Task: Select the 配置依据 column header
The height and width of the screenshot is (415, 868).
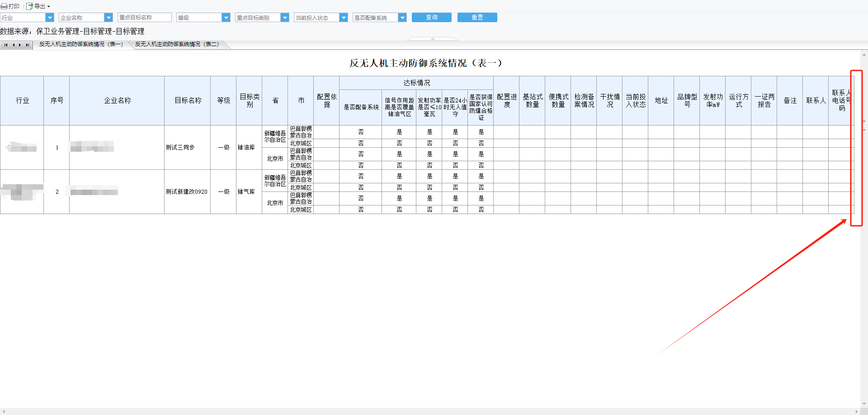Action: pos(326,101)
